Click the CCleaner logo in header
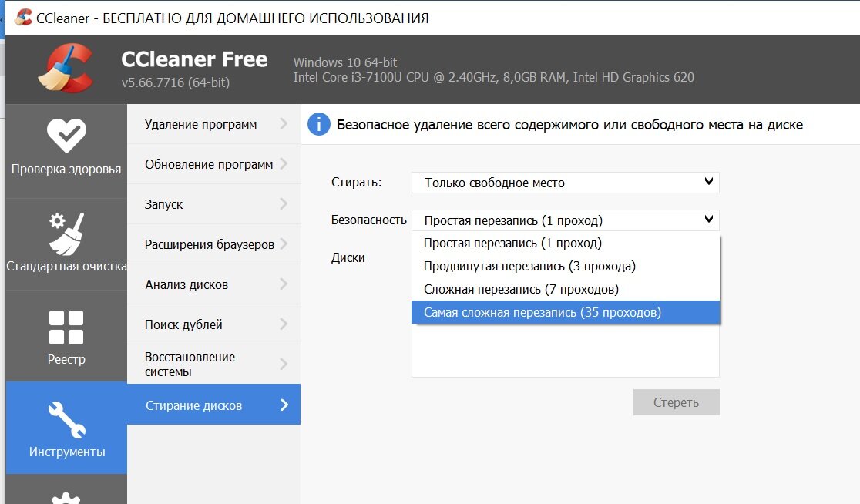 coord(66,68)
